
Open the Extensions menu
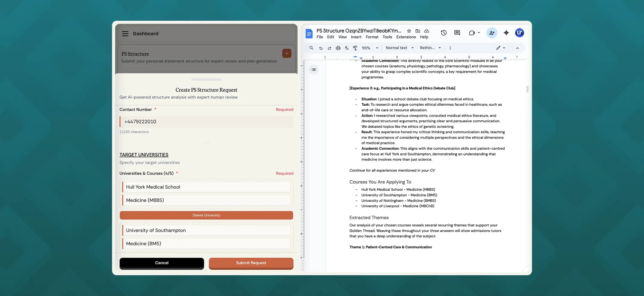[406, 37]
